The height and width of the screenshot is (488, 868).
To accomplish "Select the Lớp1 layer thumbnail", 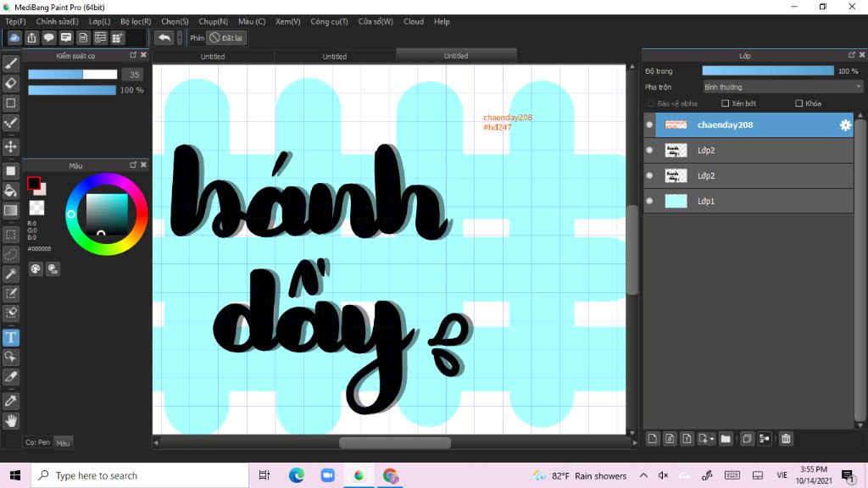I will click(x=676, y=201).
